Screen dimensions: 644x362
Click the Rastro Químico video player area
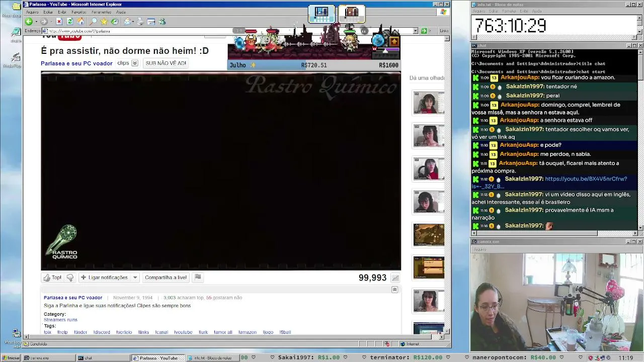(221, 171)
